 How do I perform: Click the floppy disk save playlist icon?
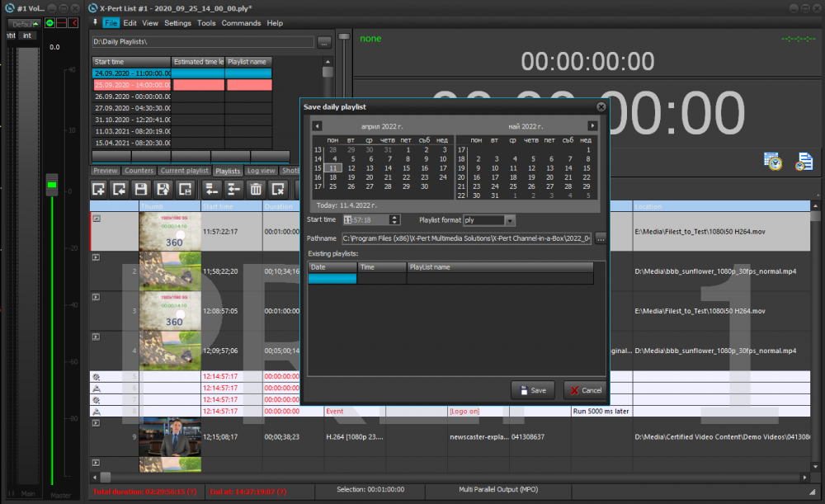[141, 189]
